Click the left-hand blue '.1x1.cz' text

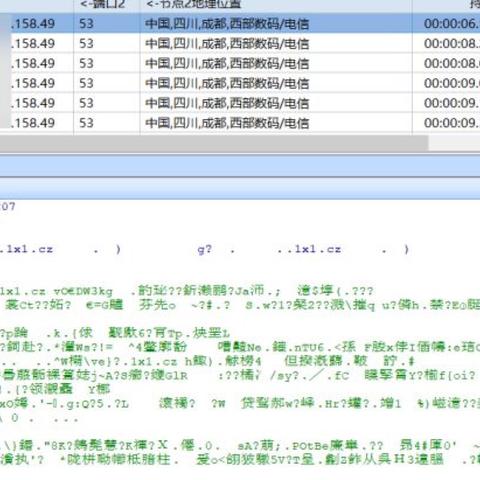tap(26, 249)
